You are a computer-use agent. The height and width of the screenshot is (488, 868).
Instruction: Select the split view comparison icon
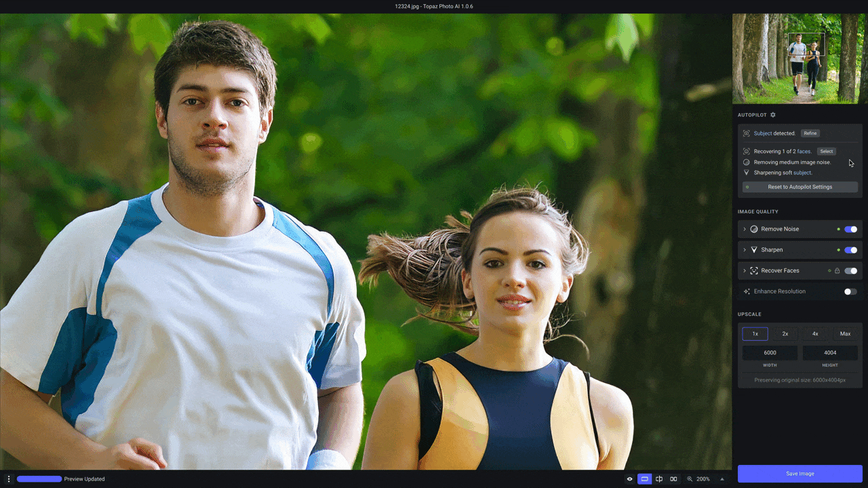(x=659, y=479)
